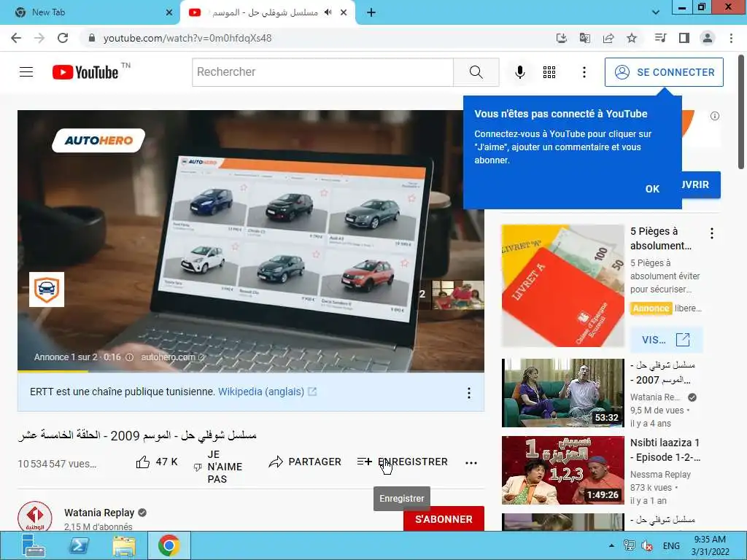This screenshot has height=560, width=747.
Task: Go to YouTube home via logo
Action: [85, 72]
